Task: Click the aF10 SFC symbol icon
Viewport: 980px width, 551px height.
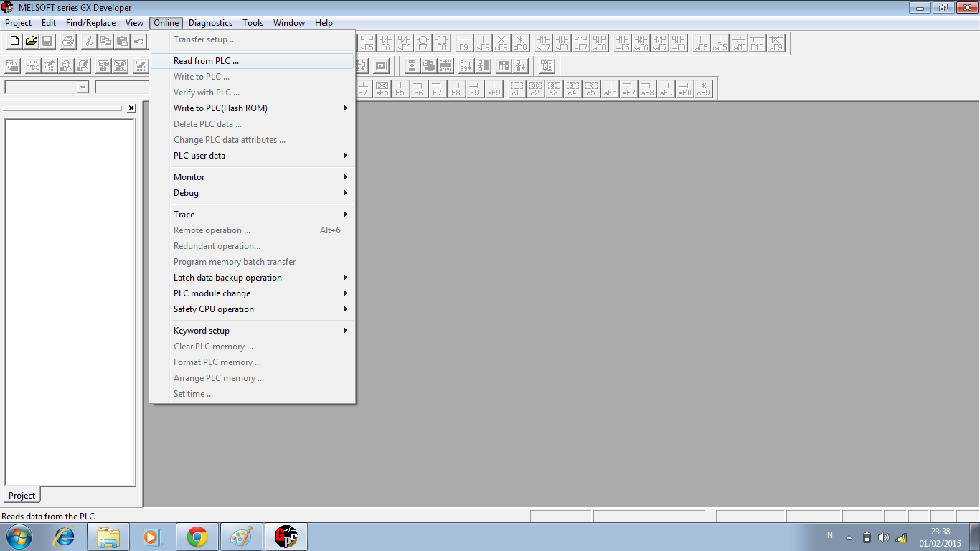Action: click(x=685, y=88)
